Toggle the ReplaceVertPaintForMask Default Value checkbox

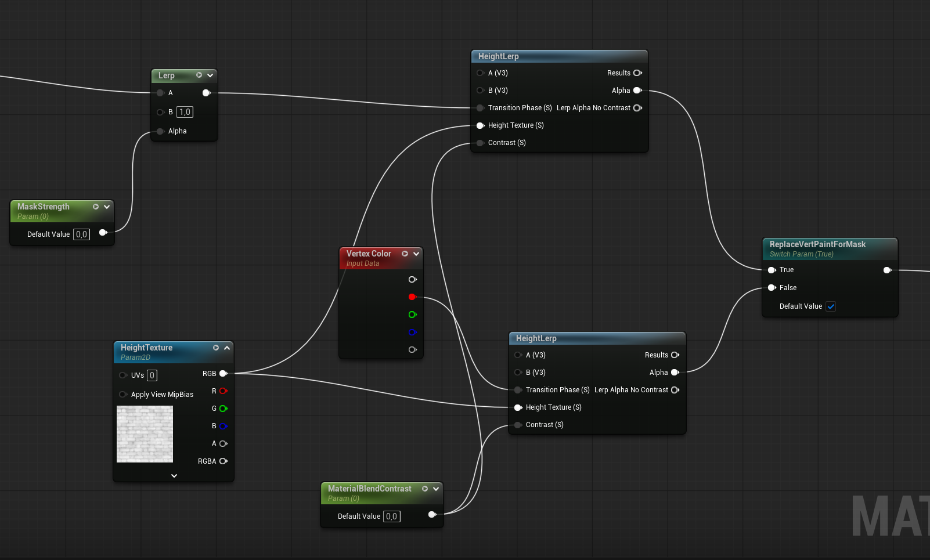tap(831, 306)
